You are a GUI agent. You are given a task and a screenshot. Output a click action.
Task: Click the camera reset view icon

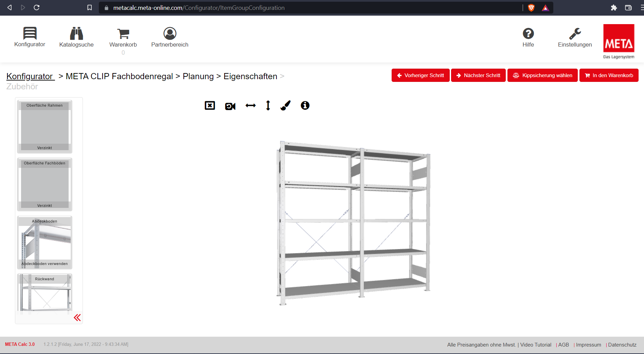(230, 106)
